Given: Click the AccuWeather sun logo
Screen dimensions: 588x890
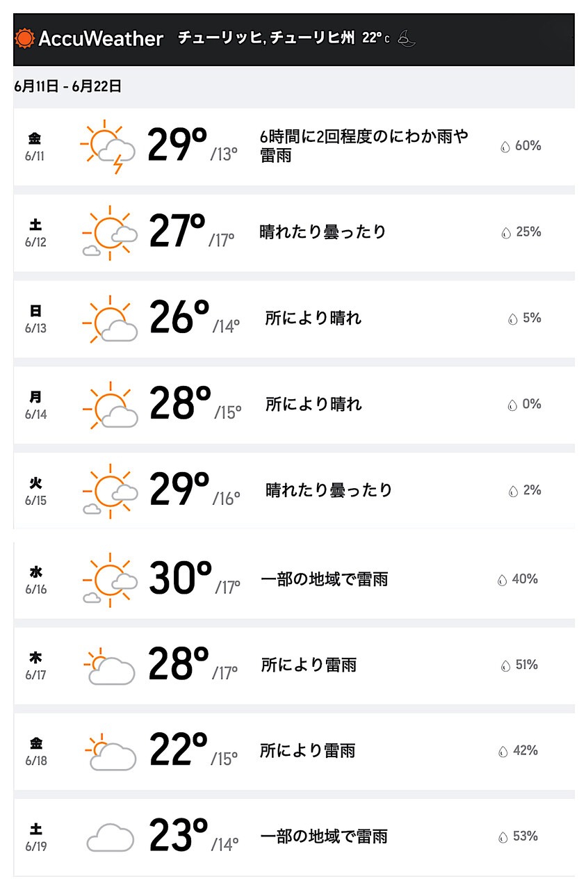Looking at the screenshot, I should pos(24,38).
